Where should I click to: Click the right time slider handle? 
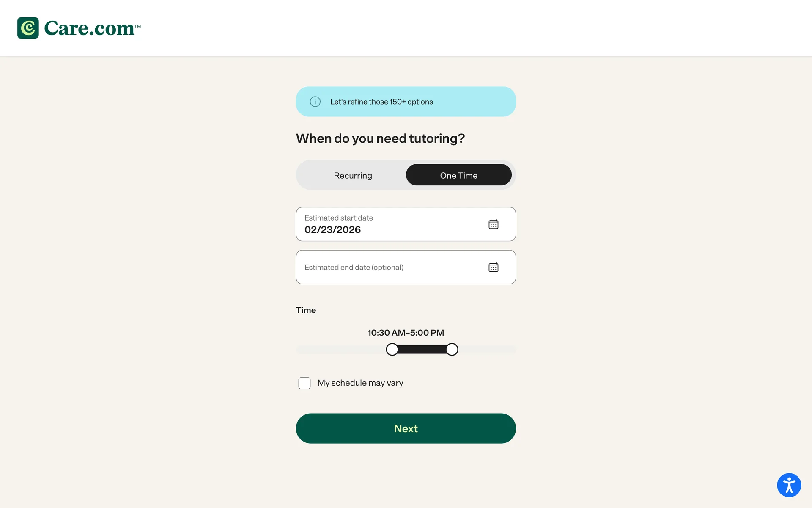pos(452,349)
